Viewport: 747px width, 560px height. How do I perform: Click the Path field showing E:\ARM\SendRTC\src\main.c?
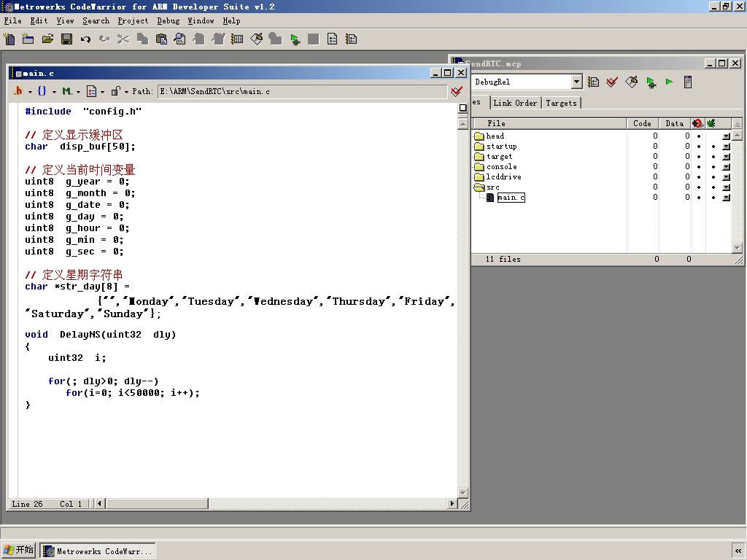point(302,91)
